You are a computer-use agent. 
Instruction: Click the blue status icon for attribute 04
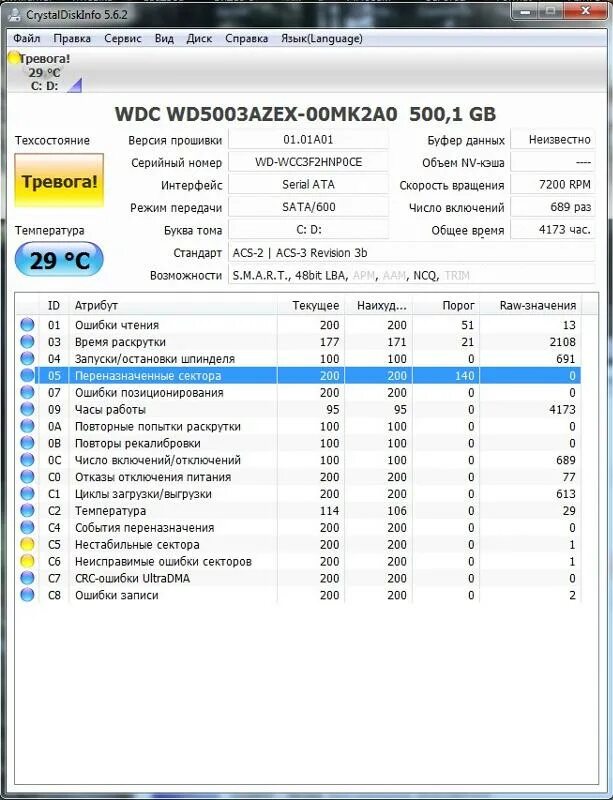click(x=27, y=358)
